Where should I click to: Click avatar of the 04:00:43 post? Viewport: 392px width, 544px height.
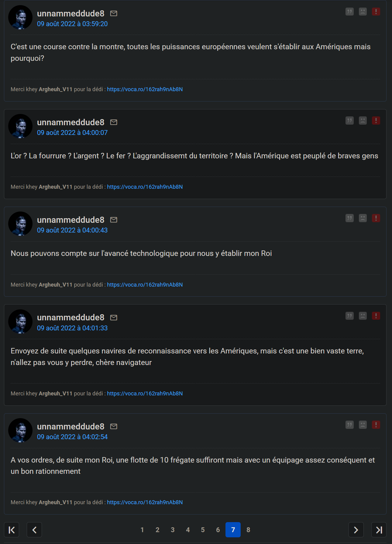coord(20,224)
